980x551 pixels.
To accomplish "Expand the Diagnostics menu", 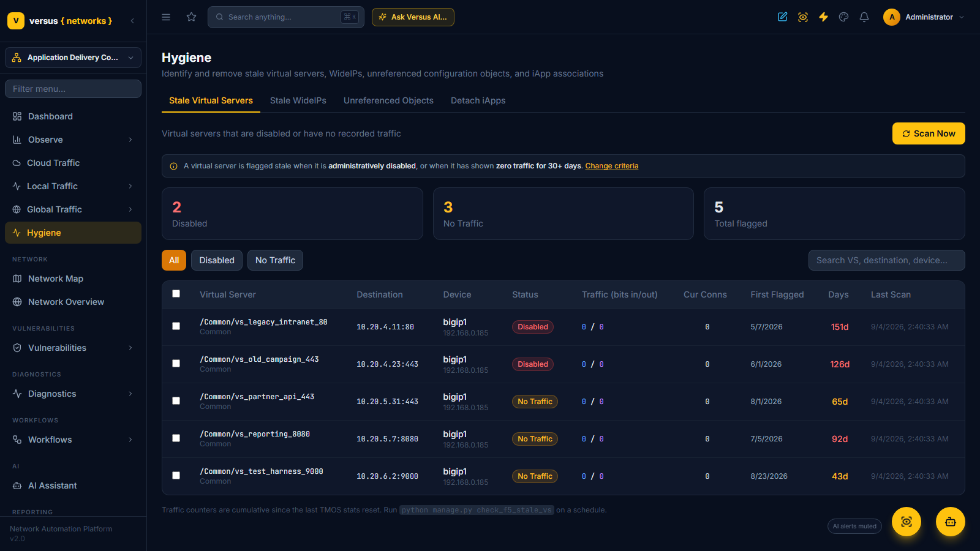I will tap(73, 394).
